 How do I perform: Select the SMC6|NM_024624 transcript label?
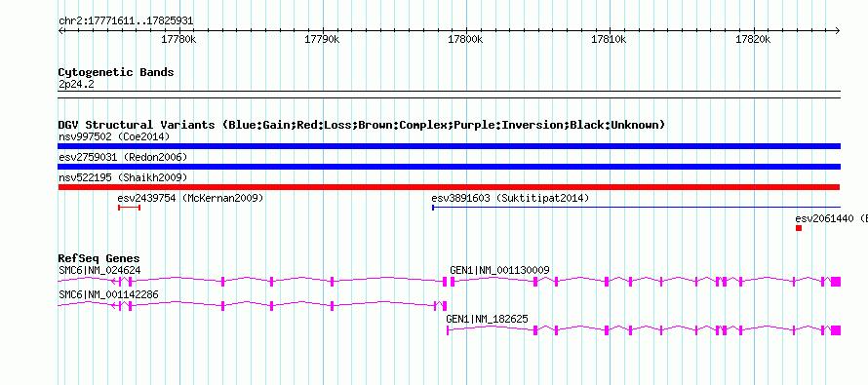coord(99,271)
